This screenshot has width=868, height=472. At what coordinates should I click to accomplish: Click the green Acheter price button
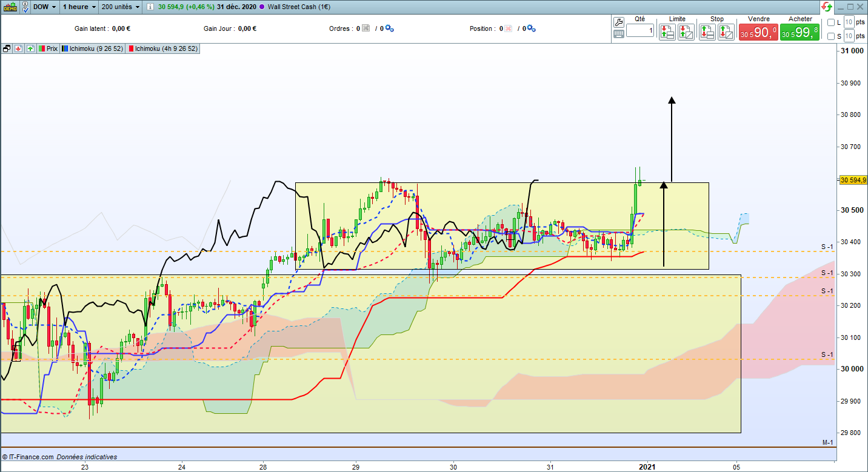click(800, 33)
